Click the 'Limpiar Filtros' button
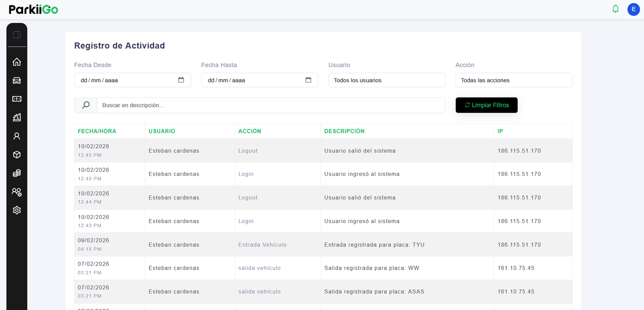 coord(486,105)
